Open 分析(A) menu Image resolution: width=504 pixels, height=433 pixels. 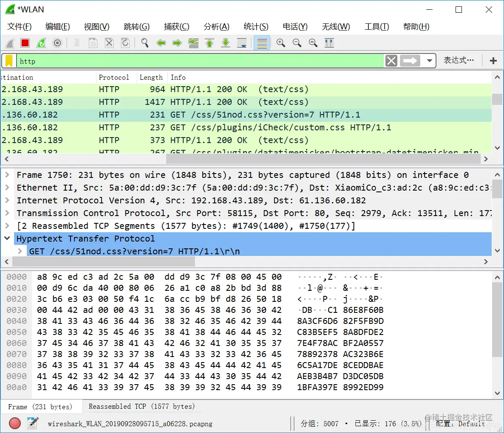216,27
